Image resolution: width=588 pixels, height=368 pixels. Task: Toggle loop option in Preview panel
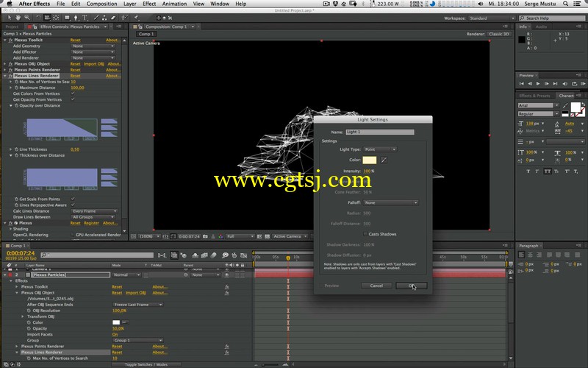coord(574,84)
